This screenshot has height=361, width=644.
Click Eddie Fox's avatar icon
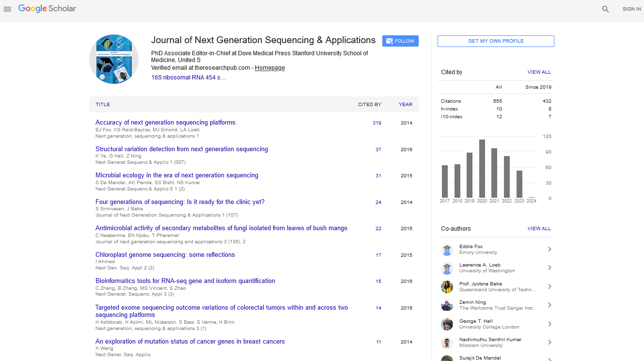(x=447, y=250)
